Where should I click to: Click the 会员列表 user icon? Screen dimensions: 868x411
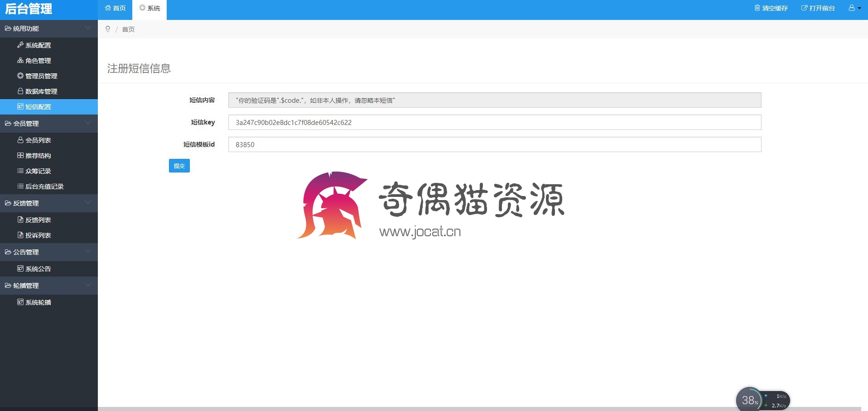coord(20,140)
